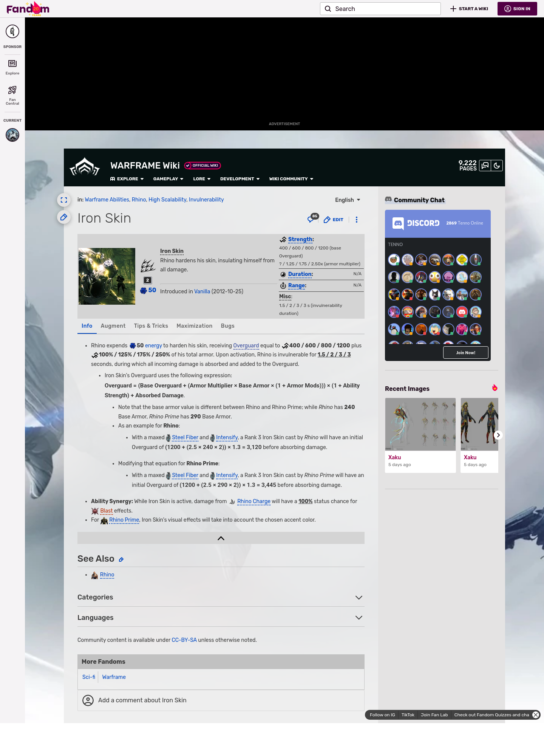Open first Xaku recent image thumbnail

(x=420, y=424)
